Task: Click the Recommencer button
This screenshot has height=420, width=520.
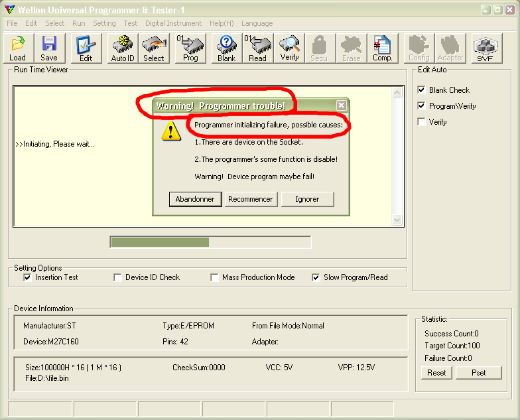Action: coord(251,199)
